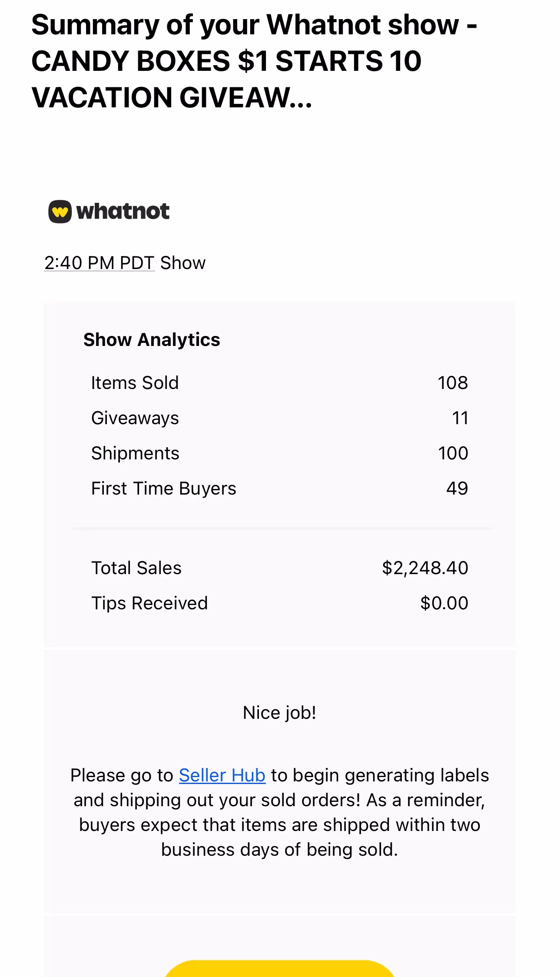Tap the $0.00 tips amount
The width and height of the screenshot is (560, 977).
point(444,603)
